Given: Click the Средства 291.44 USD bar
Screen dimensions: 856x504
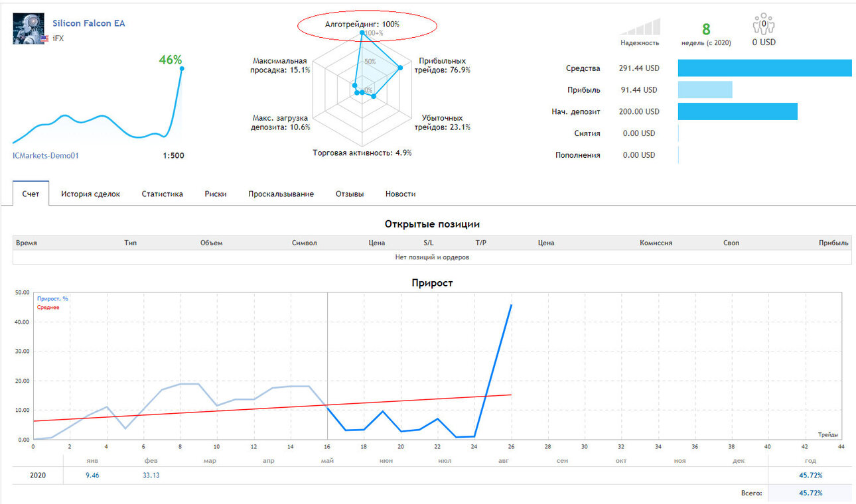Looking at the screenshot, I should click(x=764, y=68).
